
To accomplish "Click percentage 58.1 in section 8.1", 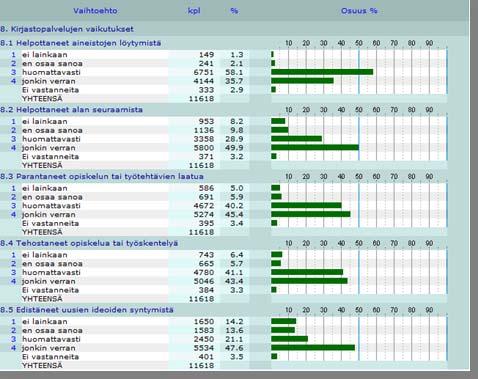I will (x=234, y=72).
